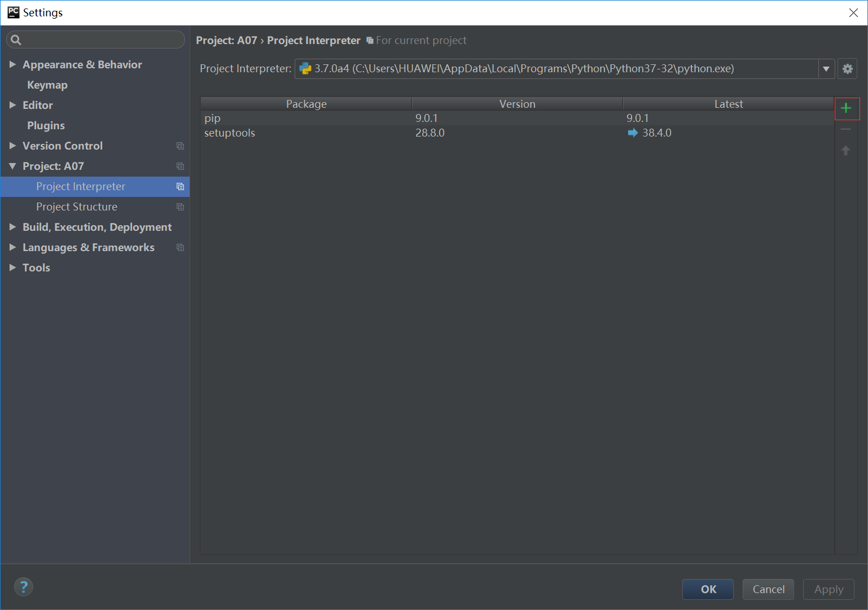Image resolution: width=868 pixels, height=610 pixels.
Task: Open the Keymap settings page
Action: tap(47, 85)
